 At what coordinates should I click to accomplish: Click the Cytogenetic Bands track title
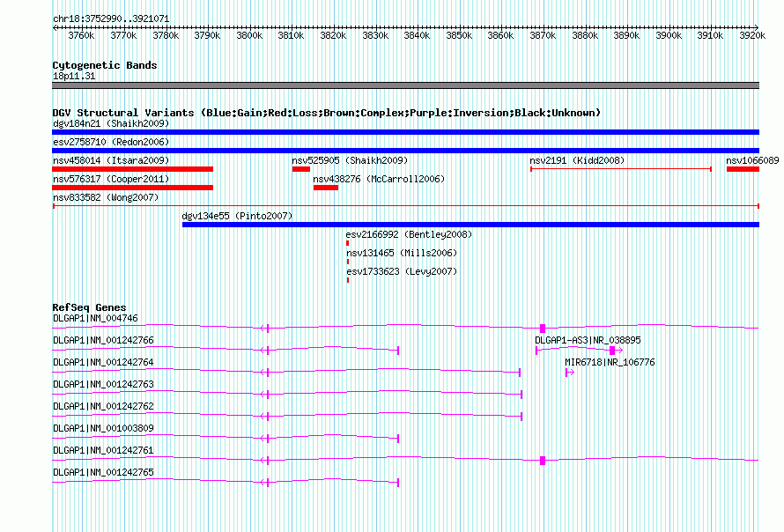coord(105,65)
